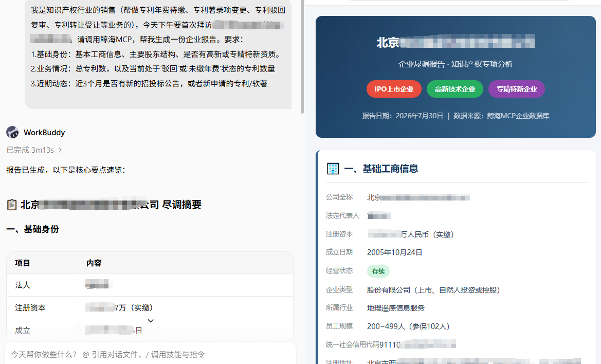Click the WorkBuddy name label
The height and width of the screenshot is (364, 601).
click(44, 133)
